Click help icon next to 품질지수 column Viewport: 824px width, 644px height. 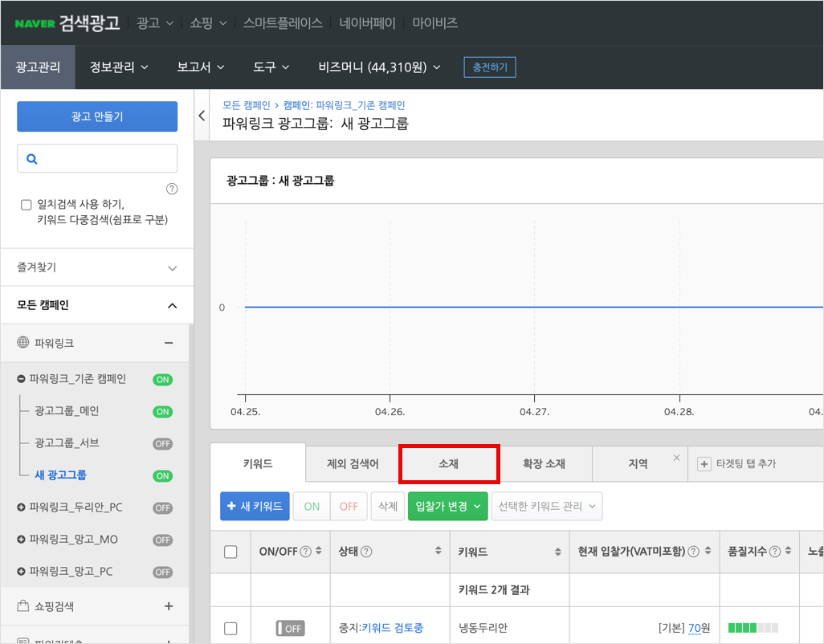click(775, 552)
